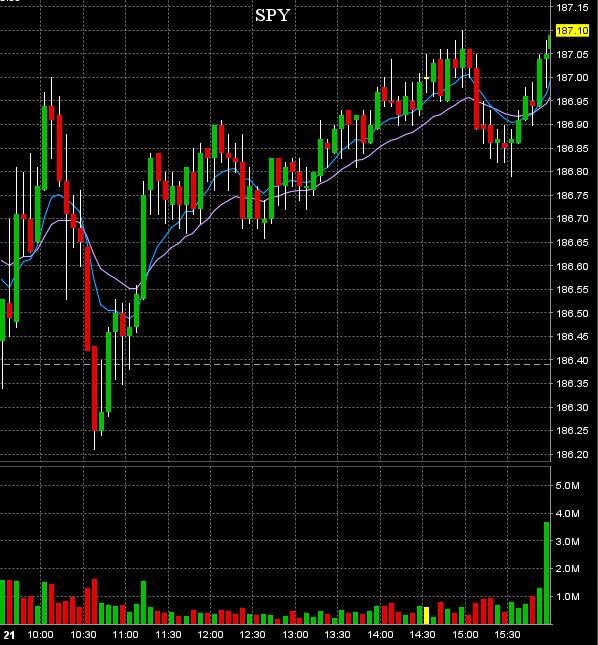Viewport: 598px width, 645px height.
Task: Click the dashed horizontal reference line near 186.40
Action: [276, 364]
